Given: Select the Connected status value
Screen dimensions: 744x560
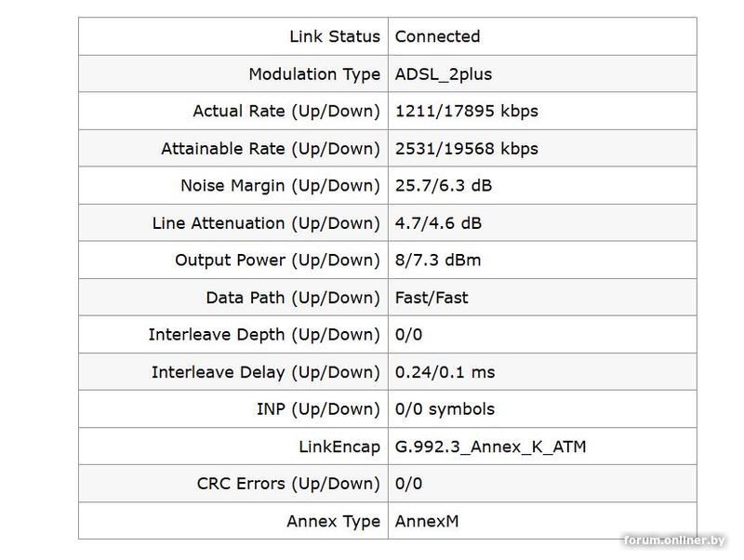Looking at the screenshot, I should point(437,36).
